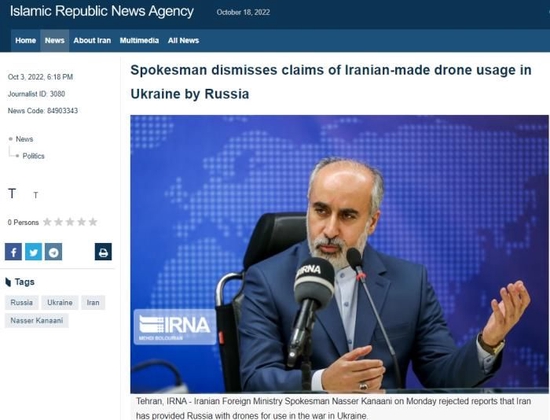
Task: Click the Russia tag
Action: [21, 302]
